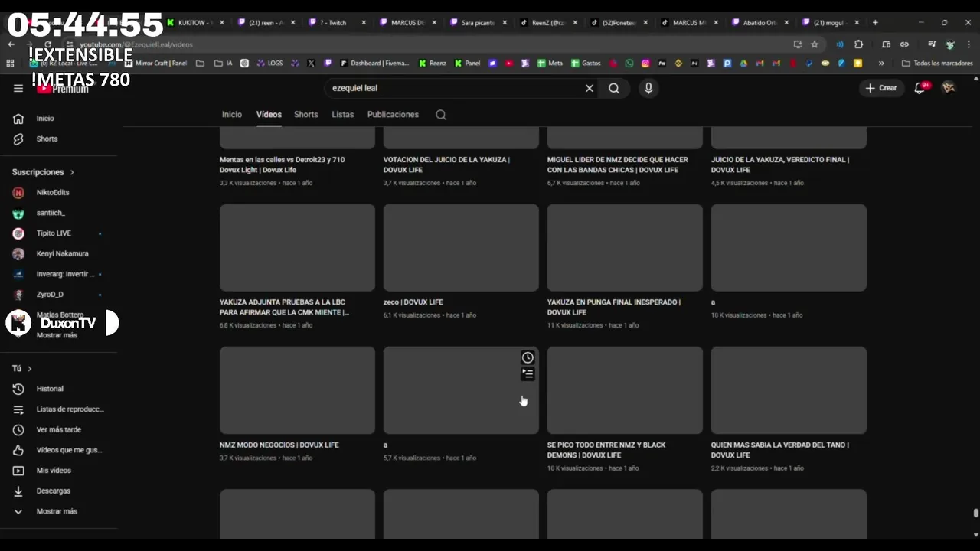Expand the Suscripciones section arrow
The image size is (980, 551).
72,173
